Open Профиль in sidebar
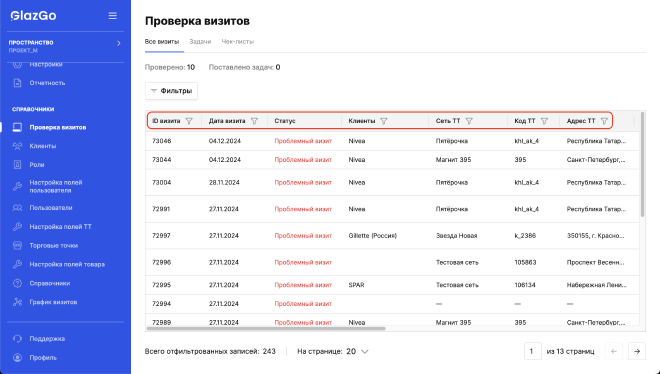Viewport: 660px width, 374px height. click(43, 358)
